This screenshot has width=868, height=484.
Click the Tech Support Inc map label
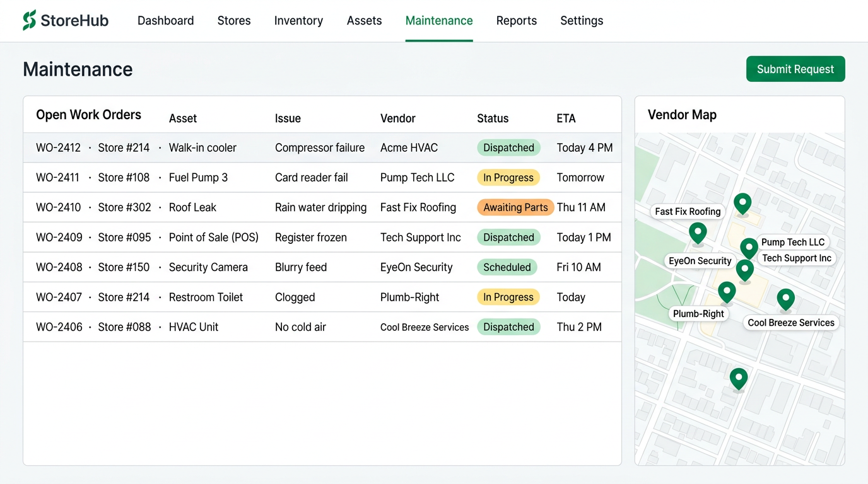pyautogui.click(x=797, y=258)
